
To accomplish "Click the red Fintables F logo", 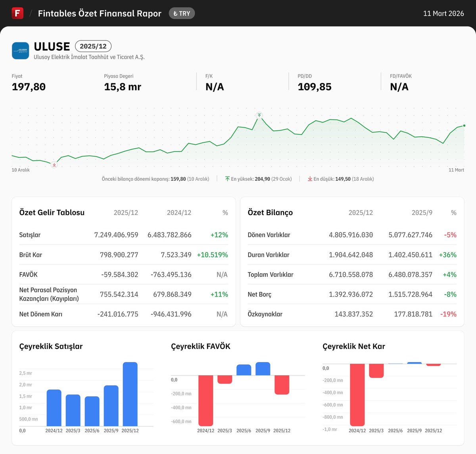I will click(17, 13).
